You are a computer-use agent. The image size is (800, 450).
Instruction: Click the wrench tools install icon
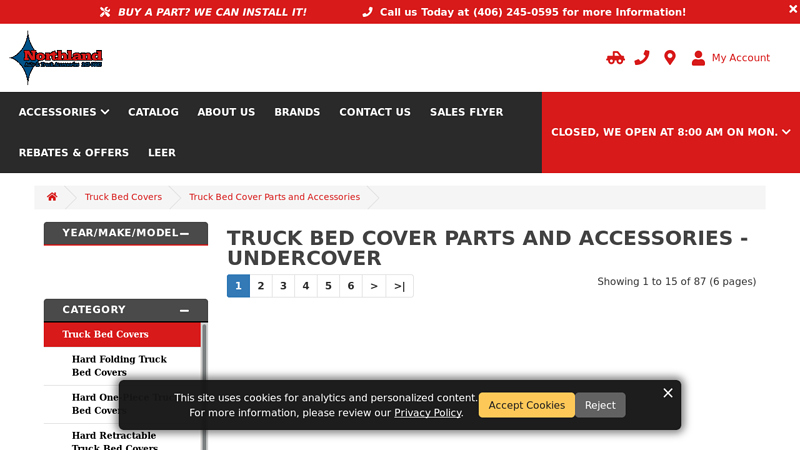pos(105,12)
